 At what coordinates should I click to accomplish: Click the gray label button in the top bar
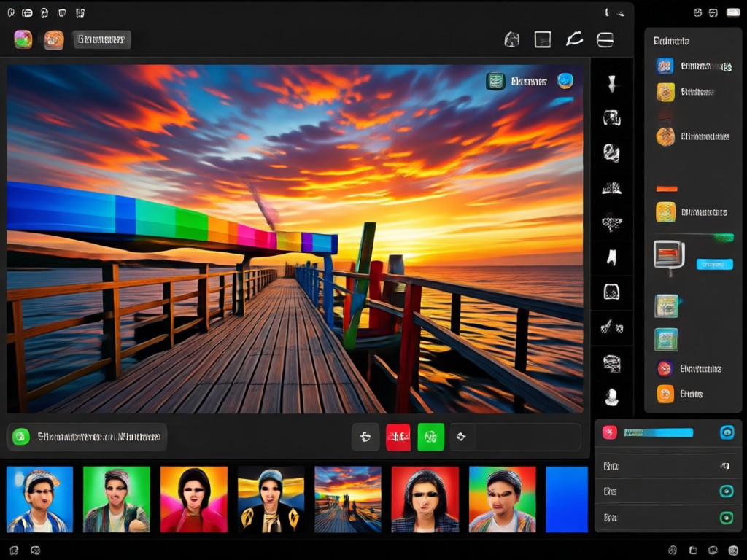tap(101, 39)
